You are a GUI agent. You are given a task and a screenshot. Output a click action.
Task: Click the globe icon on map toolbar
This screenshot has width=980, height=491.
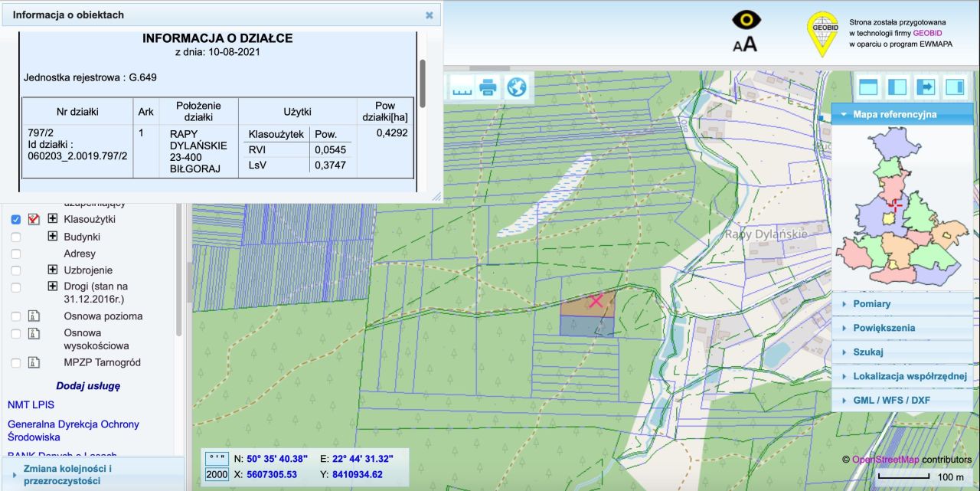coord(517,87)
